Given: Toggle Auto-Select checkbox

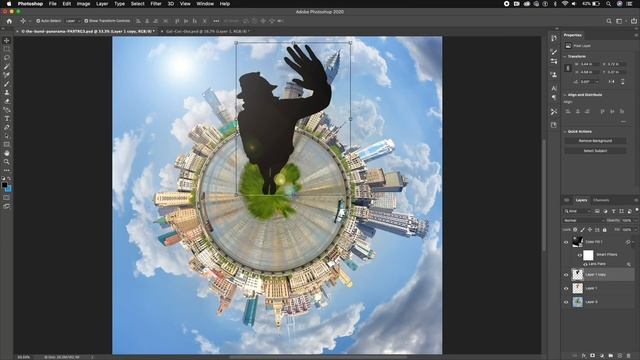Looking at the screenshot, I should point(38,21).
